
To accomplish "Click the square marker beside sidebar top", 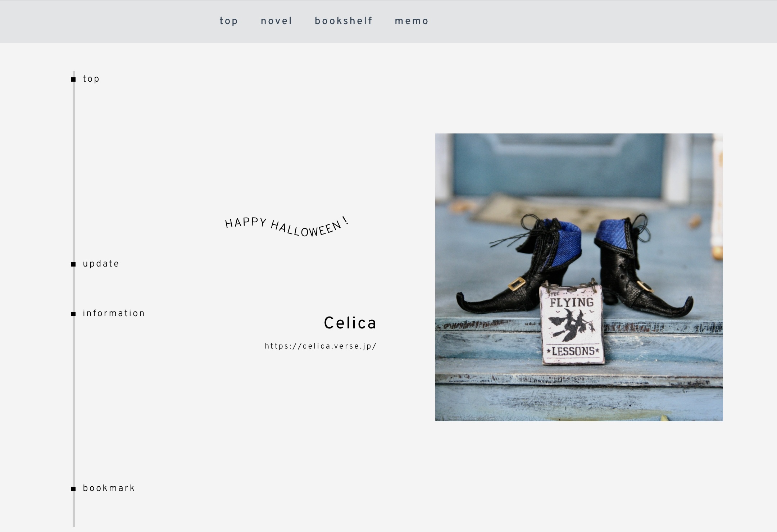I will [x=73, y=79].
